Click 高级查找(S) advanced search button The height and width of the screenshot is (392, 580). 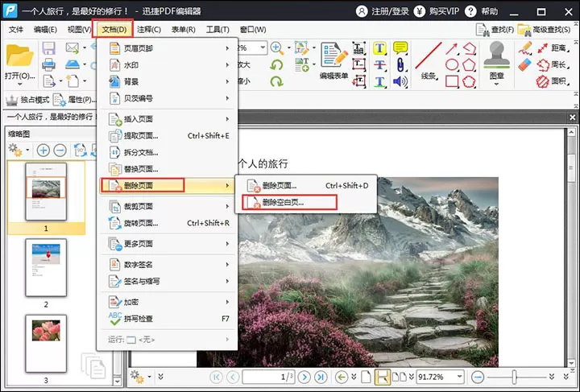coord(544,30)
